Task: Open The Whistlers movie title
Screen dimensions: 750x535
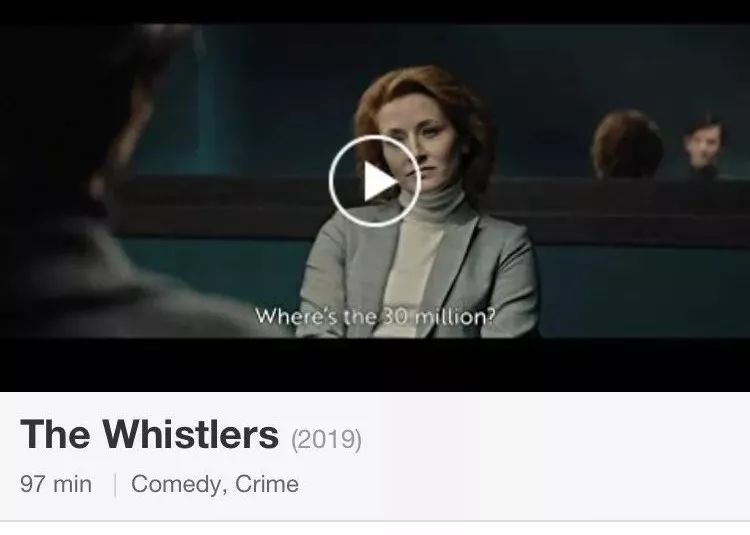Action: pyautogui.click(x=149, y=434)
